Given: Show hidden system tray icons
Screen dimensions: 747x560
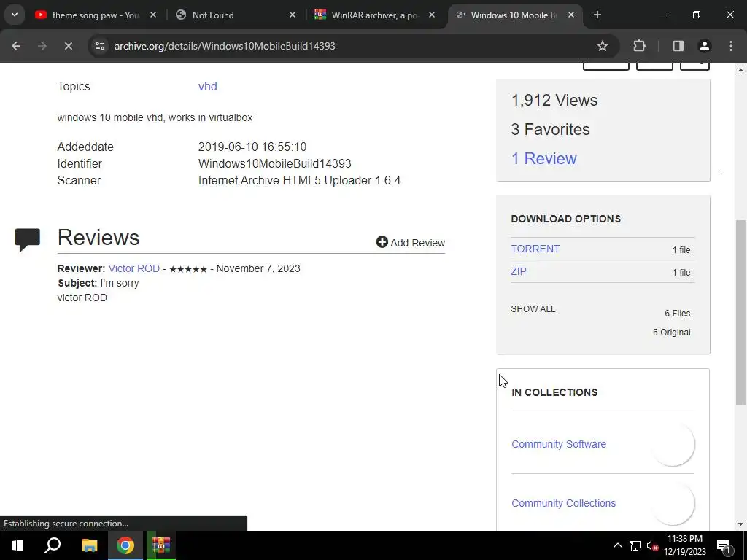Looking at the screenshot, I should tap(617, 545).
